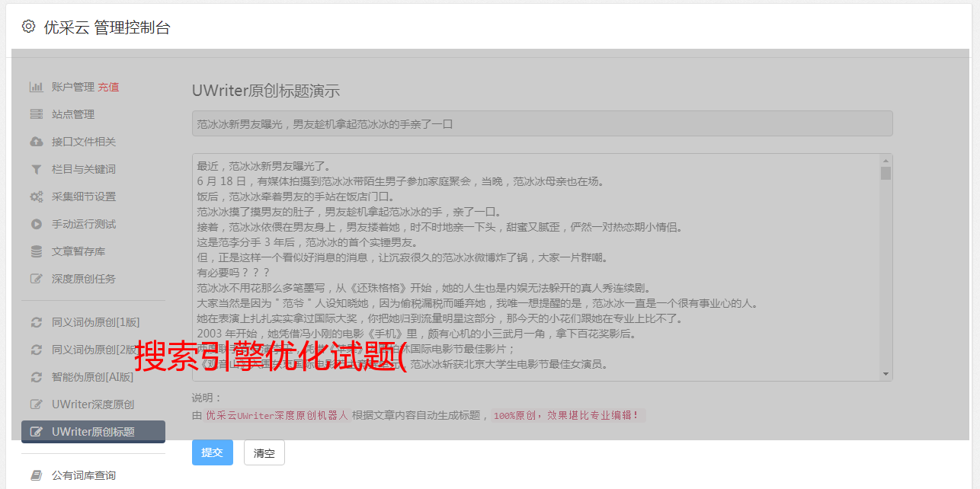Click the textarea scrollbar down arrow
This screenshot has height=489, width=980.
[886, 374]
